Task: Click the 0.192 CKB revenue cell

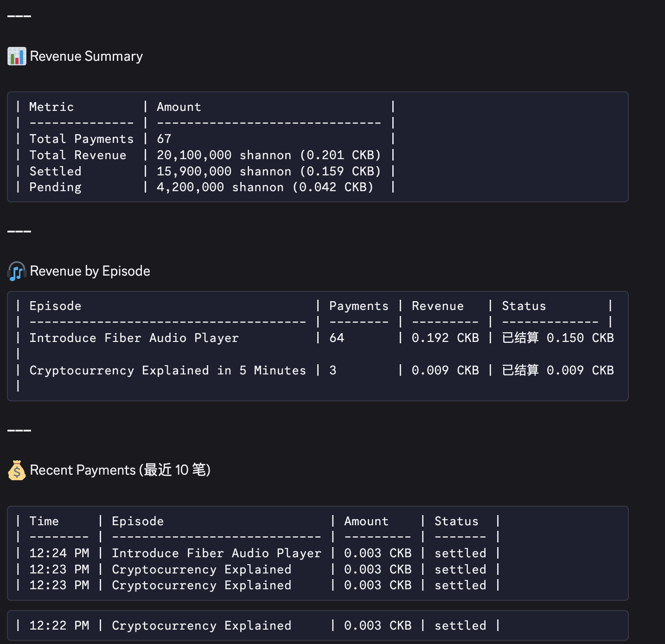Action: pos(445,338)
